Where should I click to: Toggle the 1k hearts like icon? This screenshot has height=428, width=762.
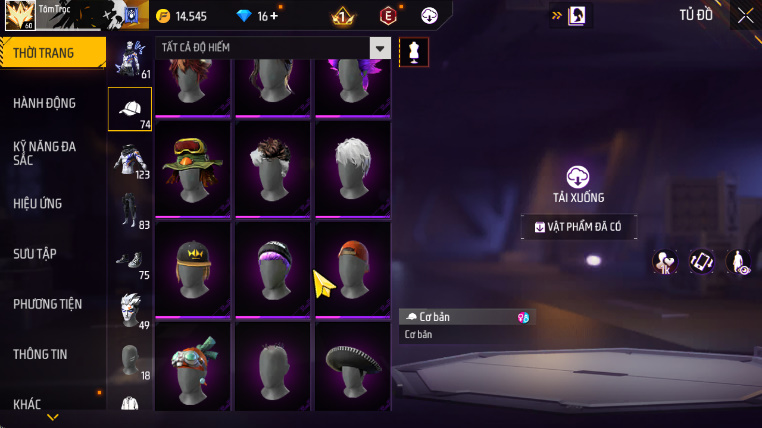[x=665, y=261]
